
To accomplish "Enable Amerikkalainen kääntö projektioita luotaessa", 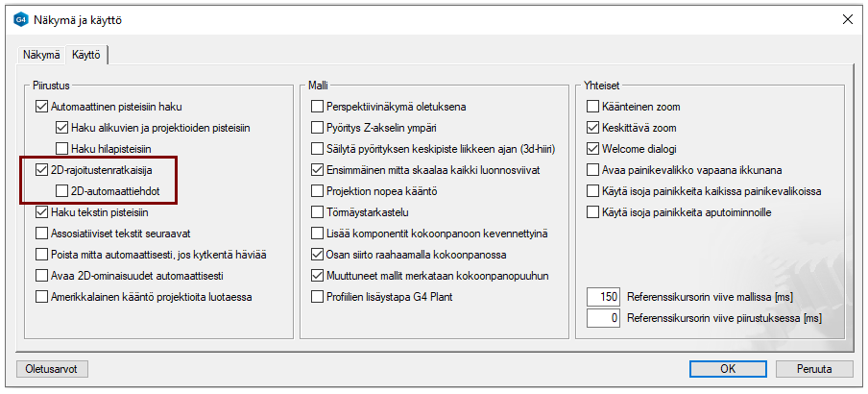I will 41,297.
